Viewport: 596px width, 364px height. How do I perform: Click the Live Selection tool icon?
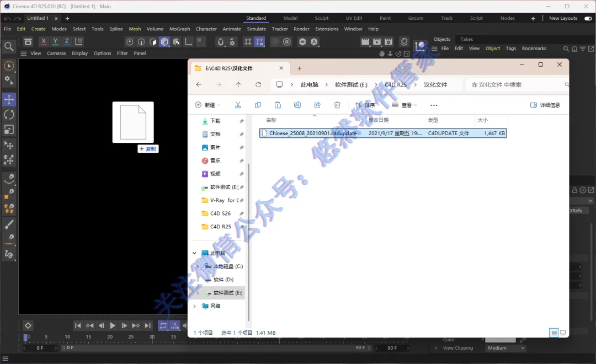(9, 66)
